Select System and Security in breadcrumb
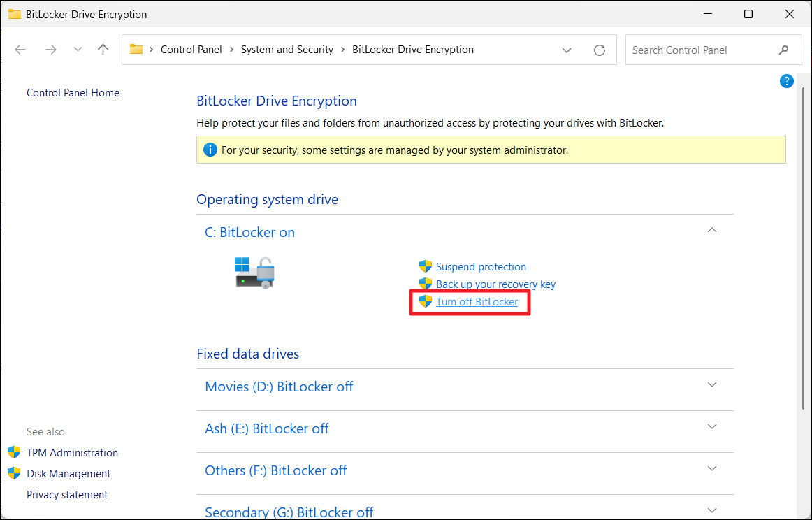This screenshot has height=520, width=812. pos(287,50)
